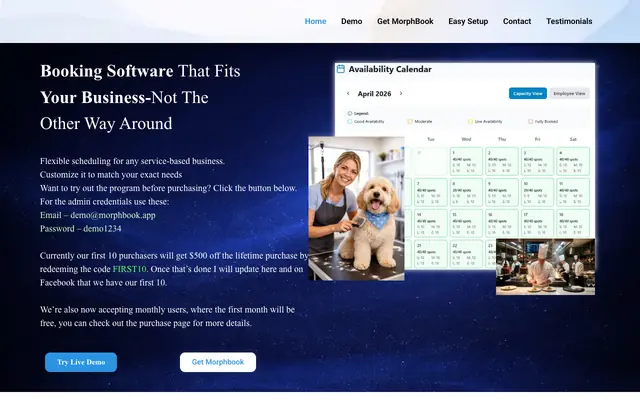Select April 17 calendar day cell
The height and width of the screenshot is (400, 640).
(538, 223)
